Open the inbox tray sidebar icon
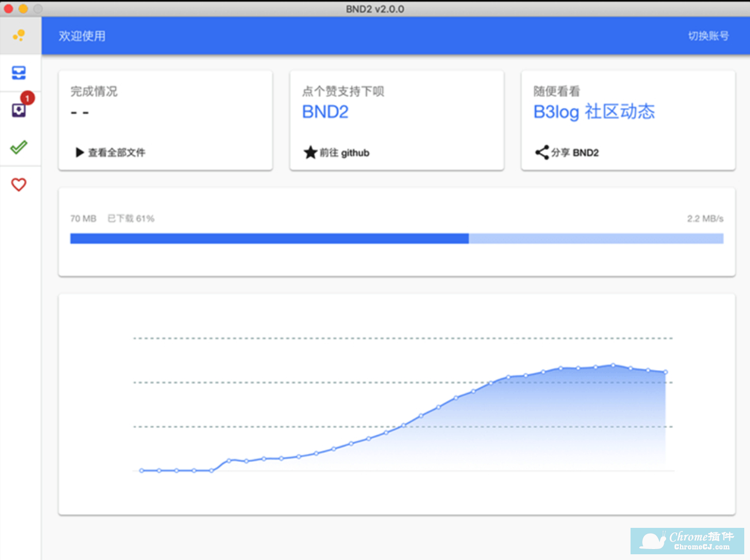This screenshot has height=560, width=750. (19, 73)
